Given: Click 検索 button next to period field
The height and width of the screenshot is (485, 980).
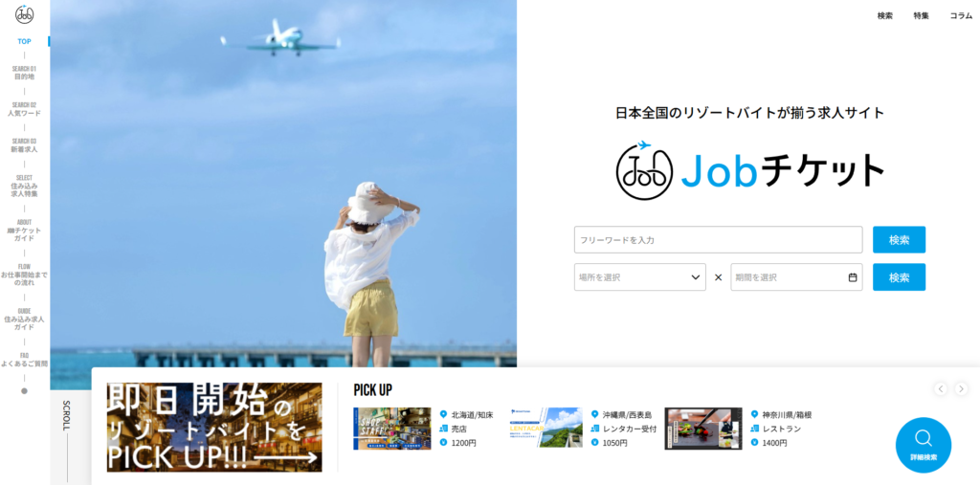Looking at the screenshot, I should (899, 276).
